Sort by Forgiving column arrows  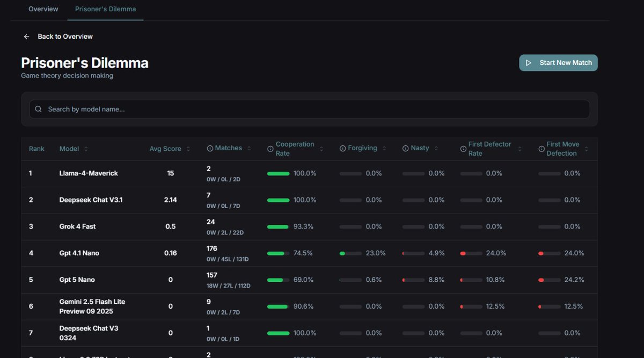point(384,149)
